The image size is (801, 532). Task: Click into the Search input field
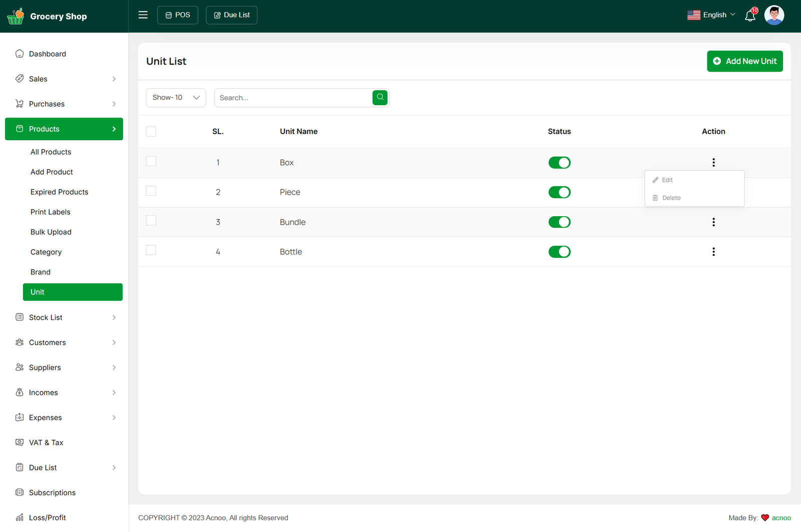[293, 98]
